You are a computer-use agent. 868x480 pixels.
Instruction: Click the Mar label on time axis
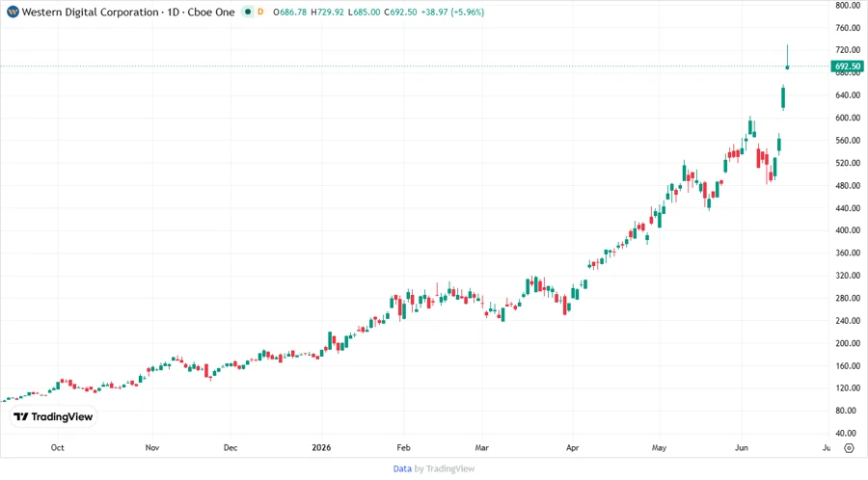point(481,447)
